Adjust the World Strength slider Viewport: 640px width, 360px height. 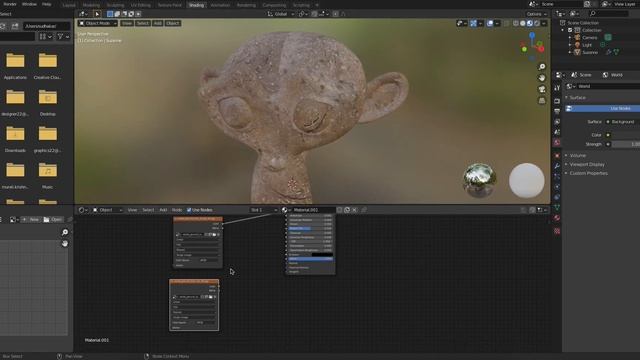pyautogui.click(x=626, y=144)
